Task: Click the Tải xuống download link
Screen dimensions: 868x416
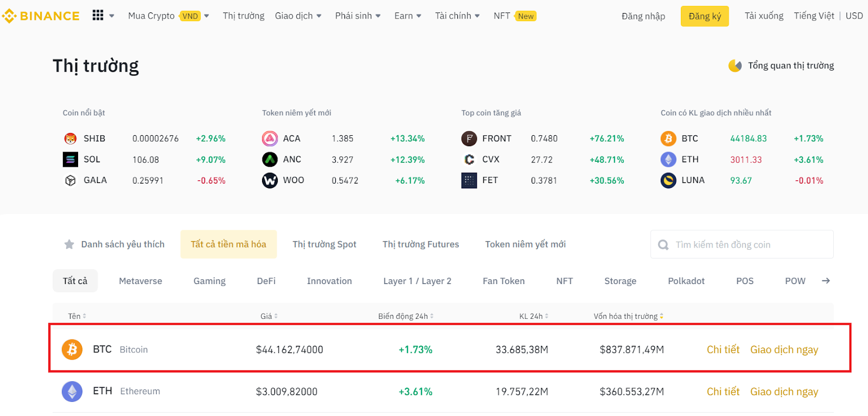Action: [x=764, y=16]
